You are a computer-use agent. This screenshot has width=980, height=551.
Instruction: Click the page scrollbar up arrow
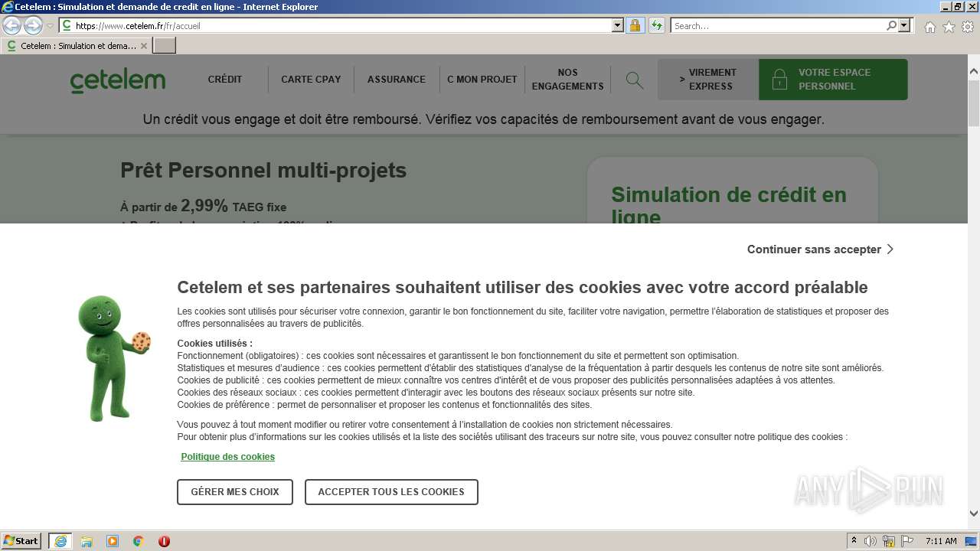973,72
